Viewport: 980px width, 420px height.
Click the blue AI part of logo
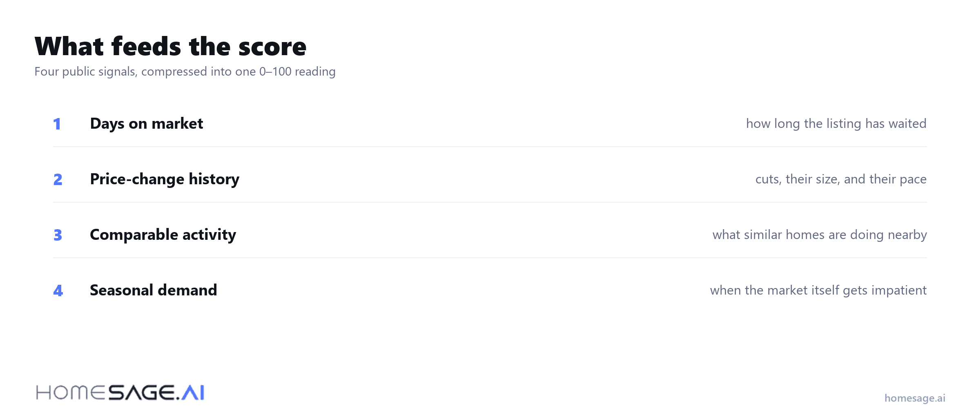coord(193,393)
